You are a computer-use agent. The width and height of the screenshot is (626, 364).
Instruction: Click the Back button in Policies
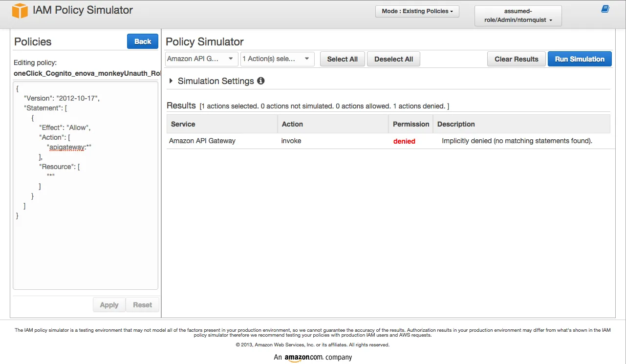click(x=143, y=42)
